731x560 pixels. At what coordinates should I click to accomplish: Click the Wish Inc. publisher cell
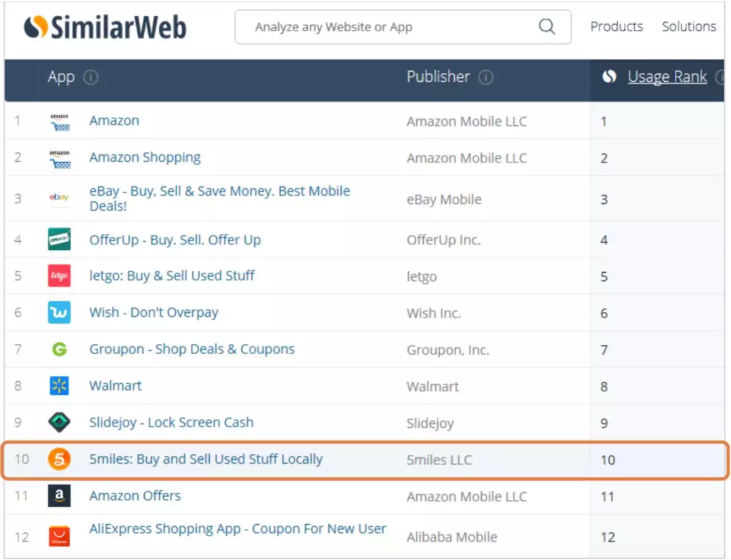tap(434, 314)
